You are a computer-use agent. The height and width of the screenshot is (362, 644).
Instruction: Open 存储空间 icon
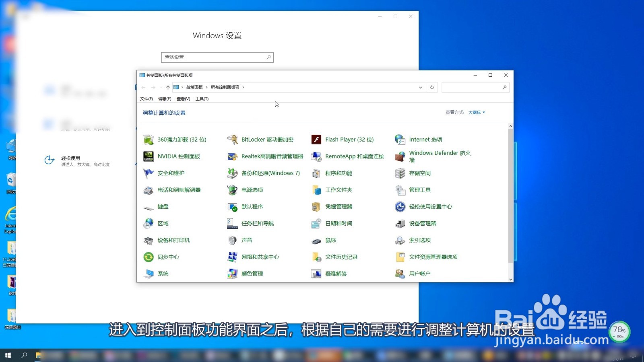pos(400,173)
